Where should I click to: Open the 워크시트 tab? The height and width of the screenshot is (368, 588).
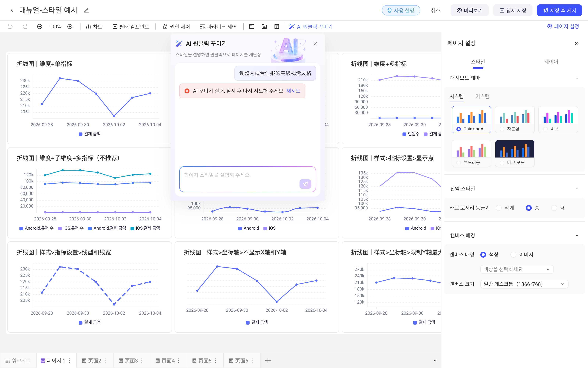pyautogui.click(x=18, y=360)
